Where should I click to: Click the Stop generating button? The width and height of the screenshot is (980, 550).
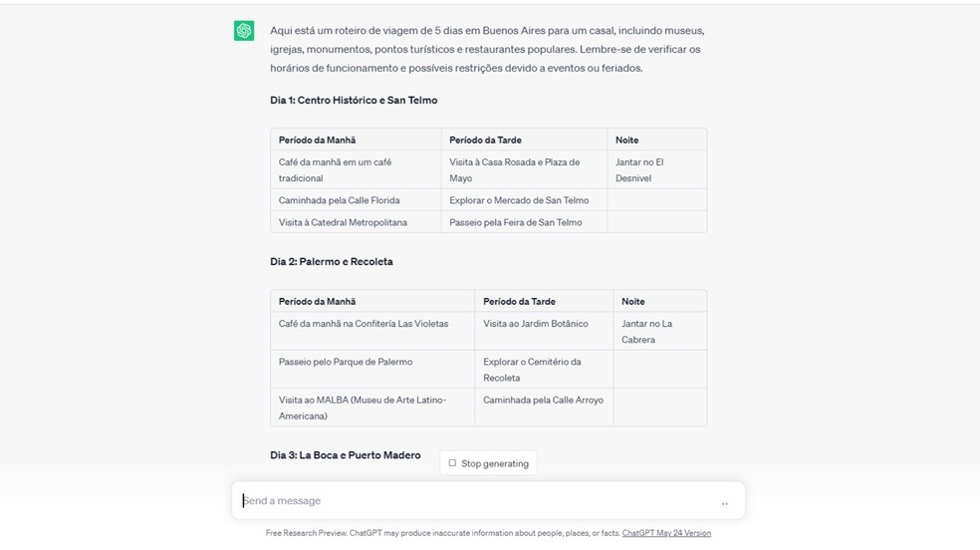(488, 463)
